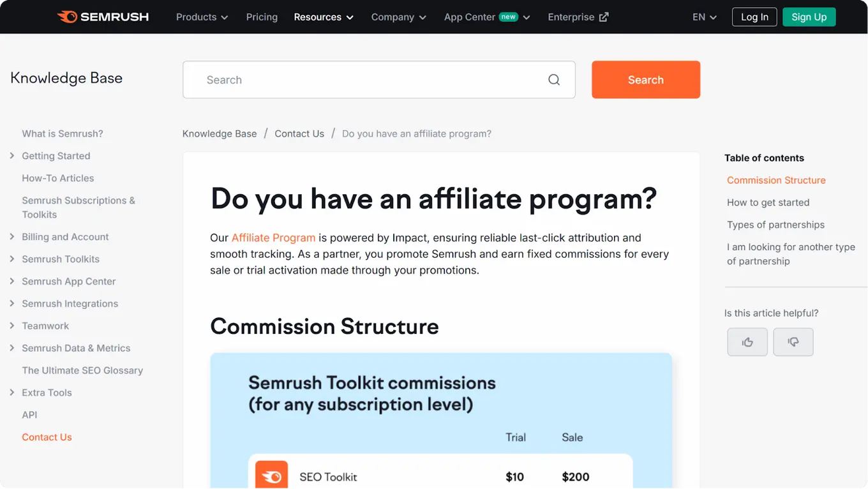Mark the article unhelpful with thumbs down
868x489 pixels.
click(793, 342)
